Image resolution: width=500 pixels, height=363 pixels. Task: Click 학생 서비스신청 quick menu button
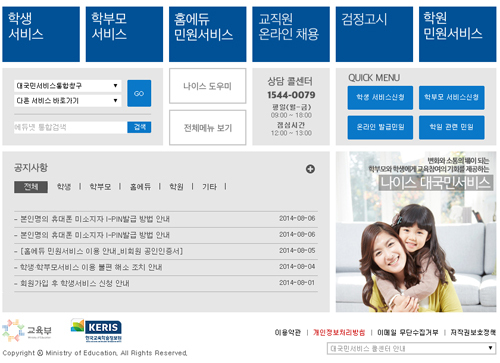(380, 98)
